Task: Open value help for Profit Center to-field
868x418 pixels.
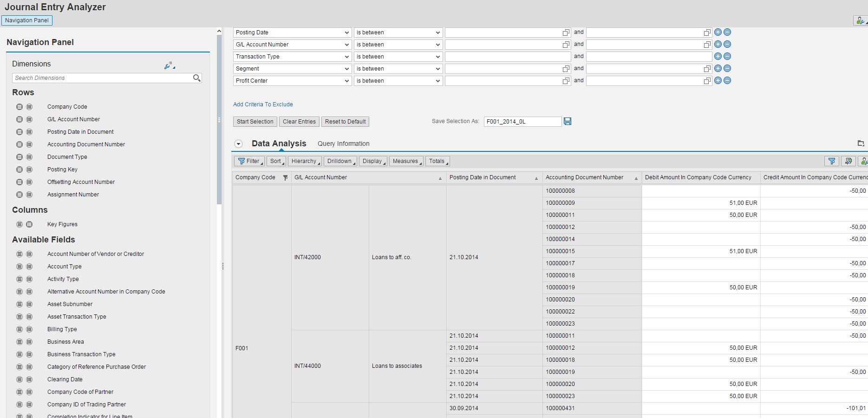Action: (x=707, y=81)
